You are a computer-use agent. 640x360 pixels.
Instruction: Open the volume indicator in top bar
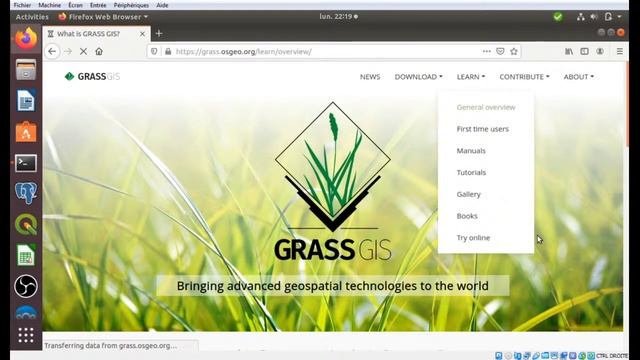(x=594, y=17)
